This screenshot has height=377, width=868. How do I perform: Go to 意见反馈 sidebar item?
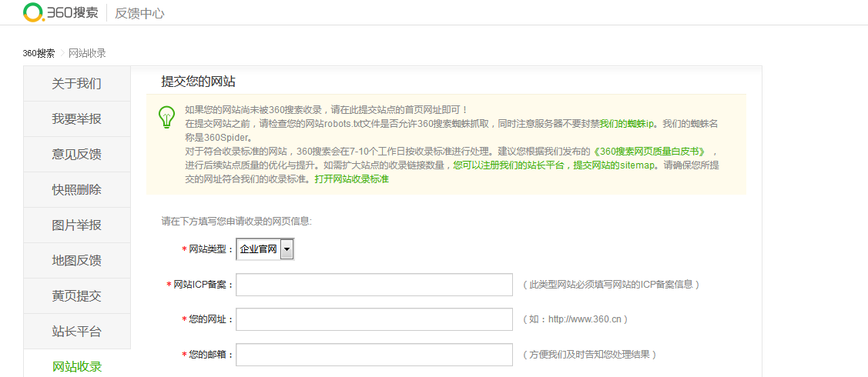pos(77,155)
